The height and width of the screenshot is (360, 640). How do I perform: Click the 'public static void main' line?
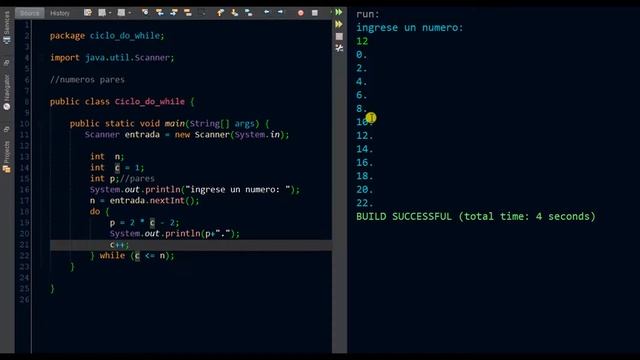click(x=169, y=124)
